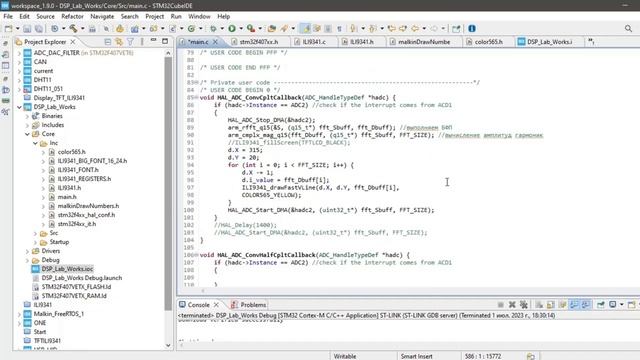The image size is (640, 360).
Task: Click the New file toolbar icon
Action: pyautogui.click(x=8, y=29)
